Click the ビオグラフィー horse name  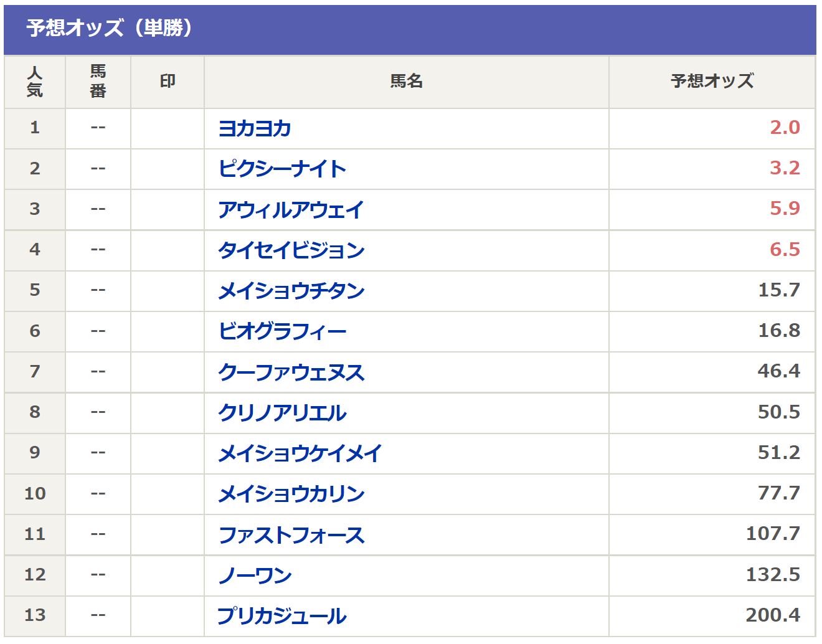[x=282, y=331]
